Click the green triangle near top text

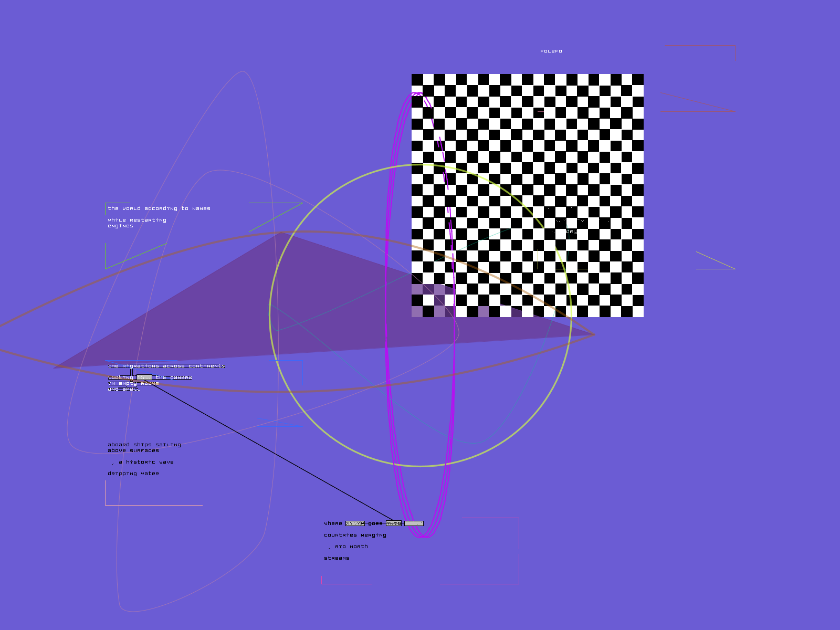click(x=281, y=211)
